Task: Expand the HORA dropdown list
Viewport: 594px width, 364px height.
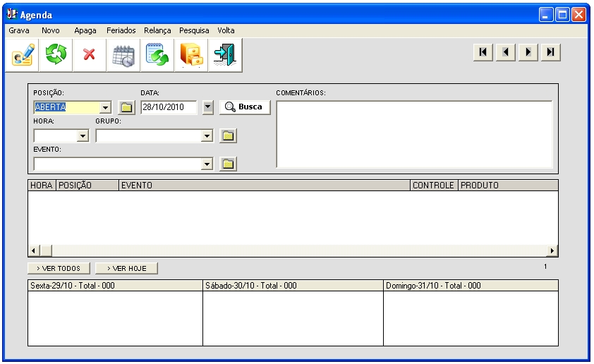Action: (83, 135)
